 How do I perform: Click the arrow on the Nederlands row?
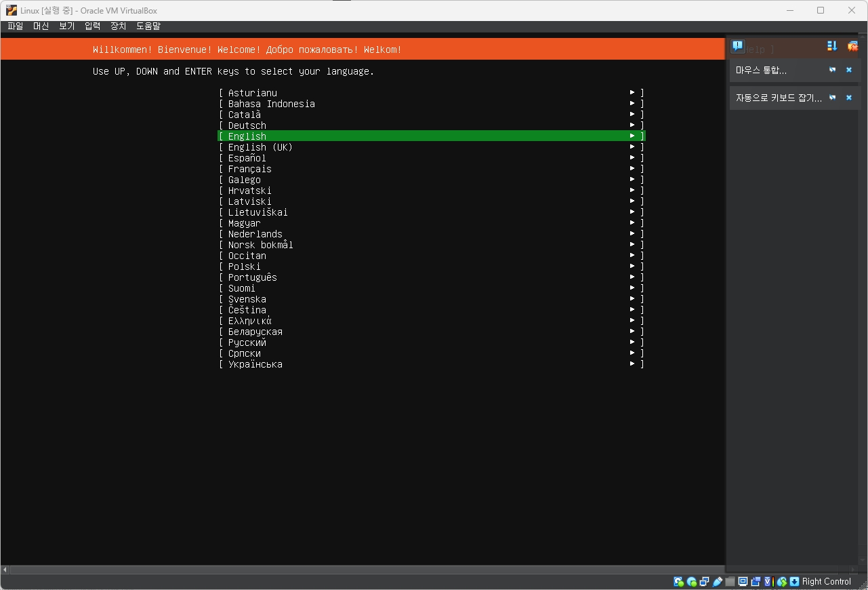pos(632,233)
